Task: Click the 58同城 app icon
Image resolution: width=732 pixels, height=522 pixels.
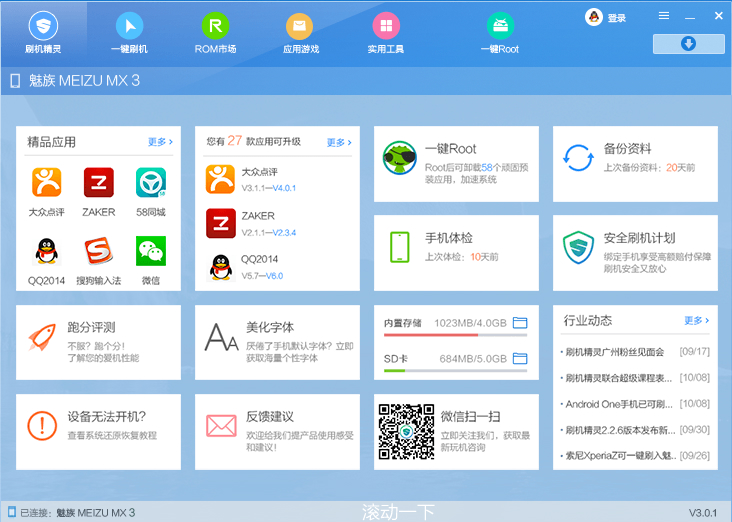Action: pos(151,182)
